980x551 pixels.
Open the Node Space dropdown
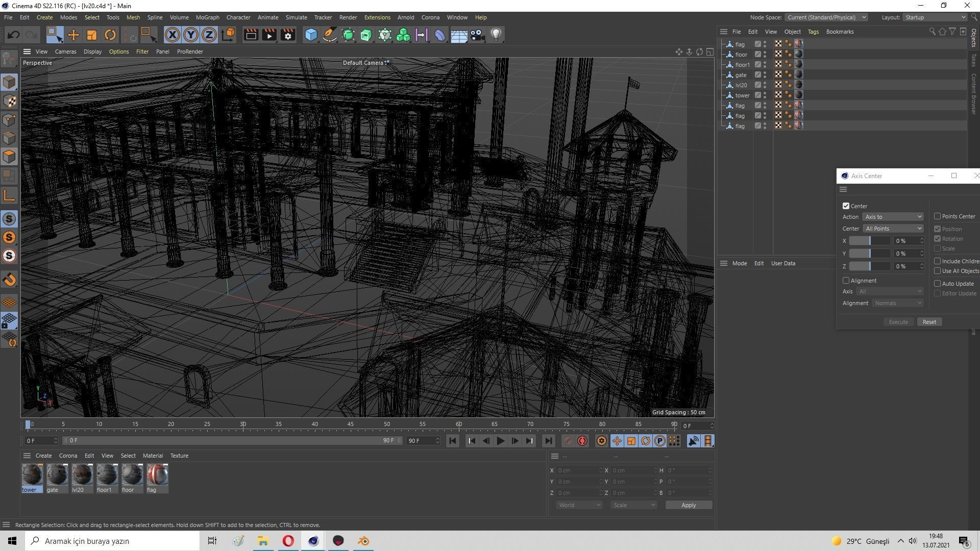click(x=825, y=17)
